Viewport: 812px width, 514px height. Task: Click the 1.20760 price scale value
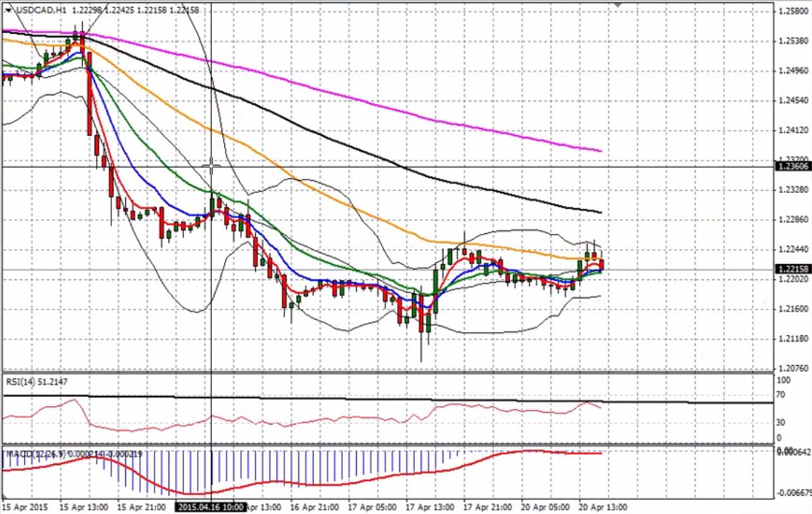pyautogui.click(x=794, y=368)
